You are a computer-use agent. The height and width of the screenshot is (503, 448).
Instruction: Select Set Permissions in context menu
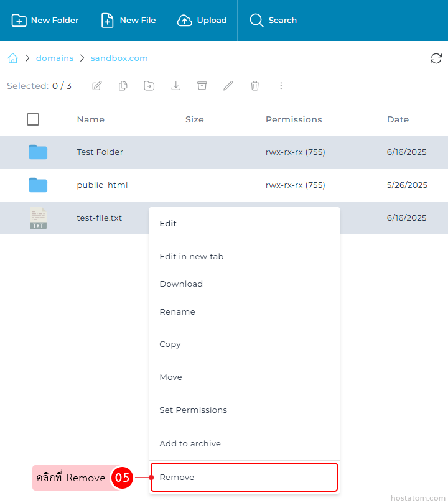coord(193,410)
